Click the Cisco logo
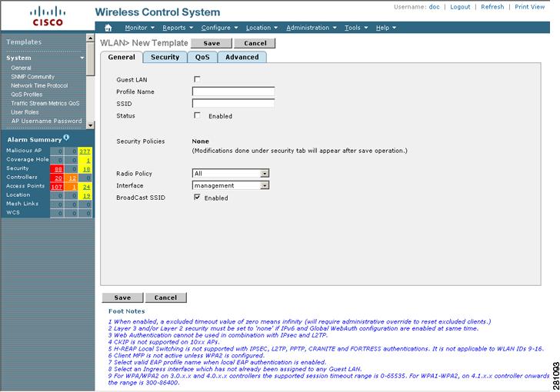Image resolution: width=560 pixels, height=392 pixels. (46, 17)
